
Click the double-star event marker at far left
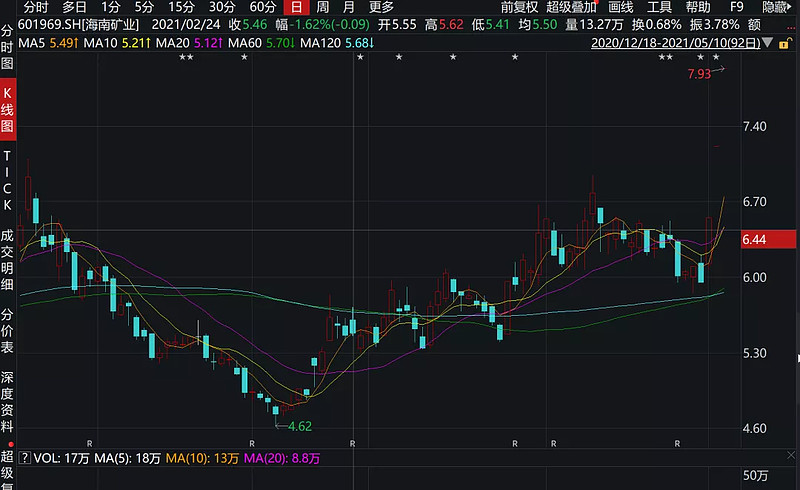tap(186, 57)
